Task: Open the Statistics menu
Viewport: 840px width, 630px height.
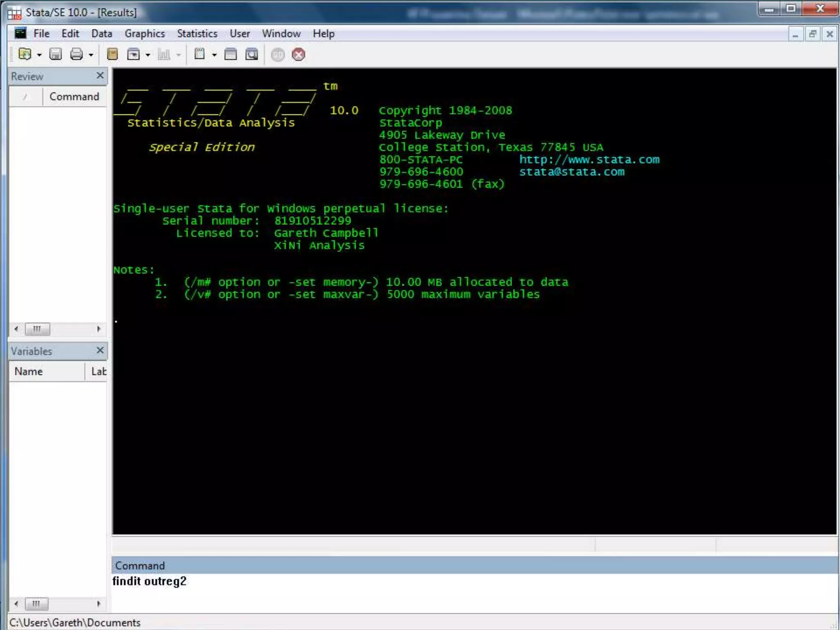Action: coord(197,34)
